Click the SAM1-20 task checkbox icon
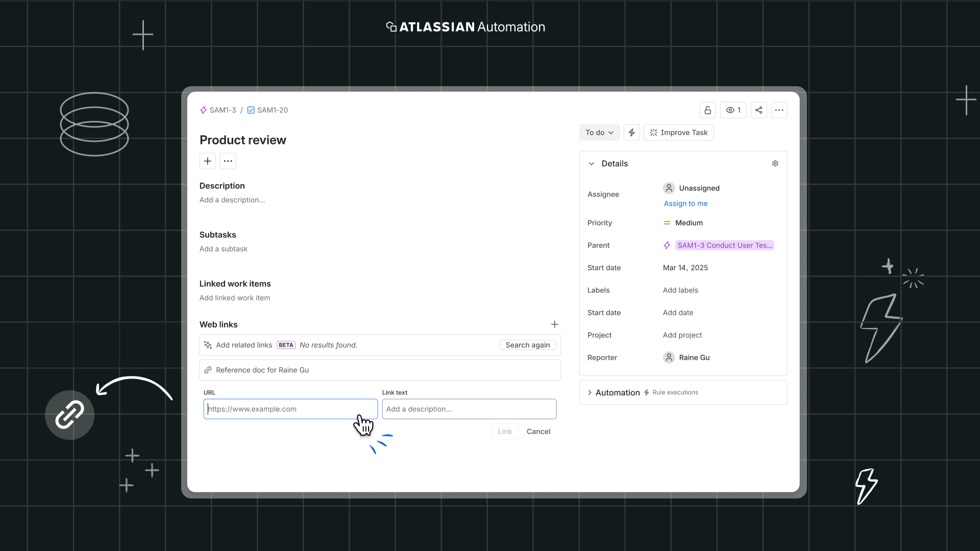This screenshot has width=980, height=551. [250, 110]
